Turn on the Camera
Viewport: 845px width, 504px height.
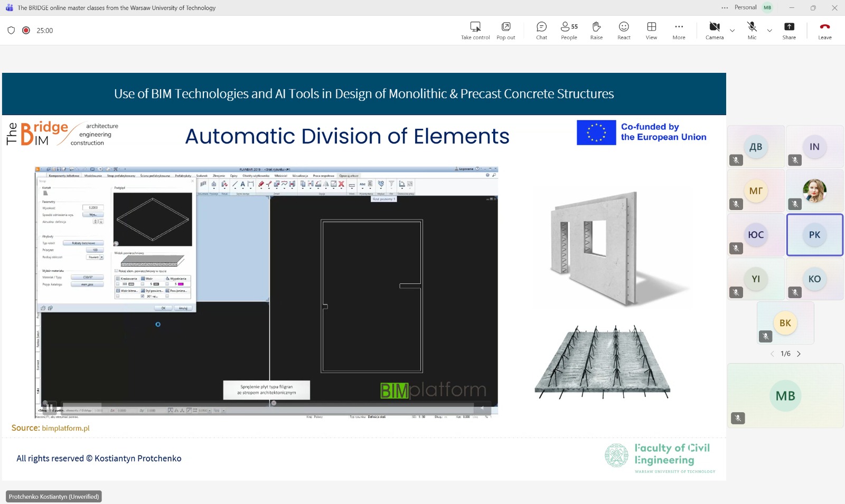(715, 31)
